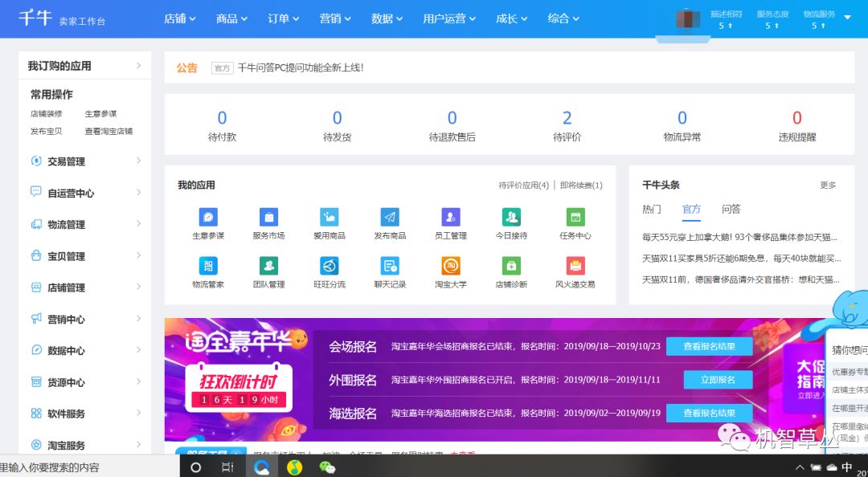Image resolution: width=868 pixels, height=477 pixels.
Task: Click the 物流管理 truck icon
Action: coord(36,224)
